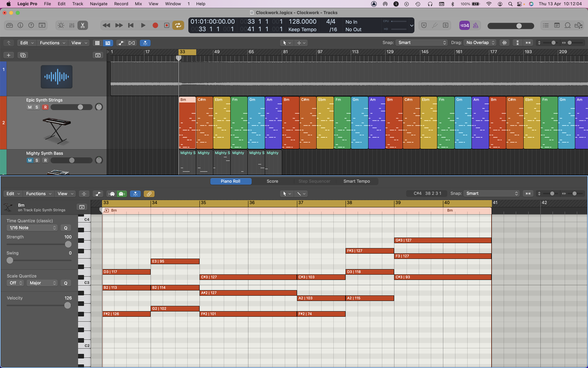Screen dimensions: 588x368
Task: Open the Snap dropdown in the Tracks area
Action: pos(422,43)
